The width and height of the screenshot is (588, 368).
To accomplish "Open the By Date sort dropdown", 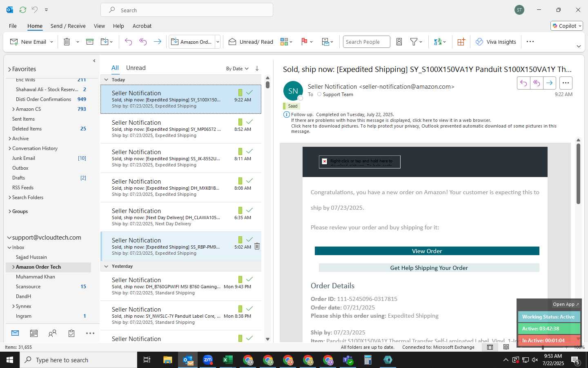I will tap(237, 69).
